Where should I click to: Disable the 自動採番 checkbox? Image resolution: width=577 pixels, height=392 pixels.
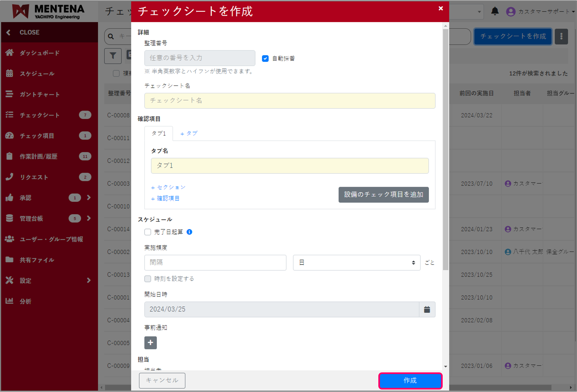265,58
